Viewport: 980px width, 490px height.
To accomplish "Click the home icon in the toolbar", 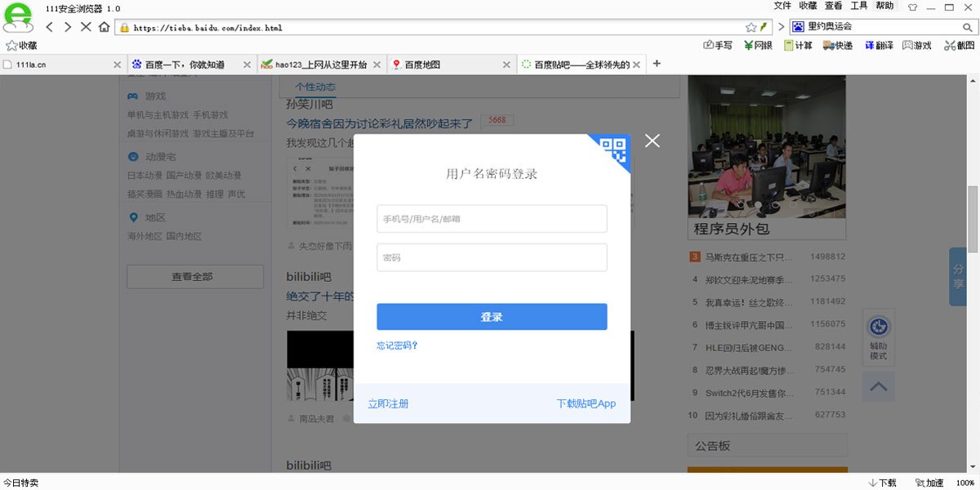I will pos(103,26).
